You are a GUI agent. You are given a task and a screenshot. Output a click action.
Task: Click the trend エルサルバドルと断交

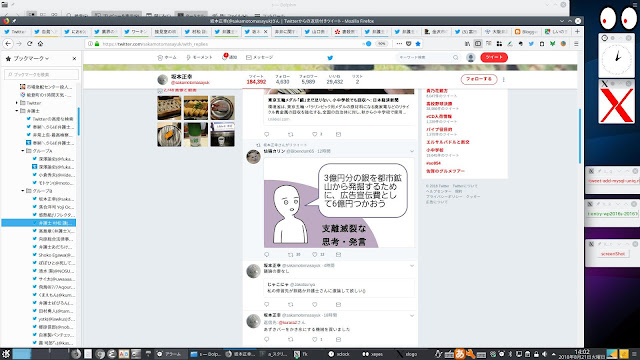tap(448, 142)
